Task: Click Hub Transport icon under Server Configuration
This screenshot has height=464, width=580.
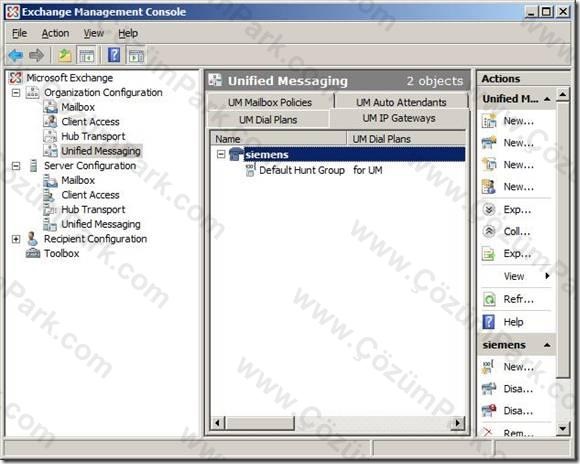Action: [x=50, y=209]
